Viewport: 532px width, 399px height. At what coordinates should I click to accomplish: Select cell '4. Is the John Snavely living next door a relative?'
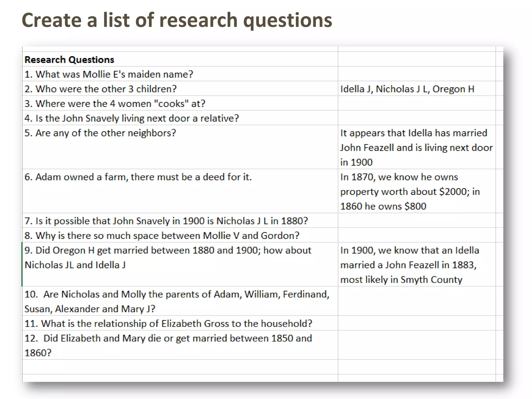click(180, 118)
